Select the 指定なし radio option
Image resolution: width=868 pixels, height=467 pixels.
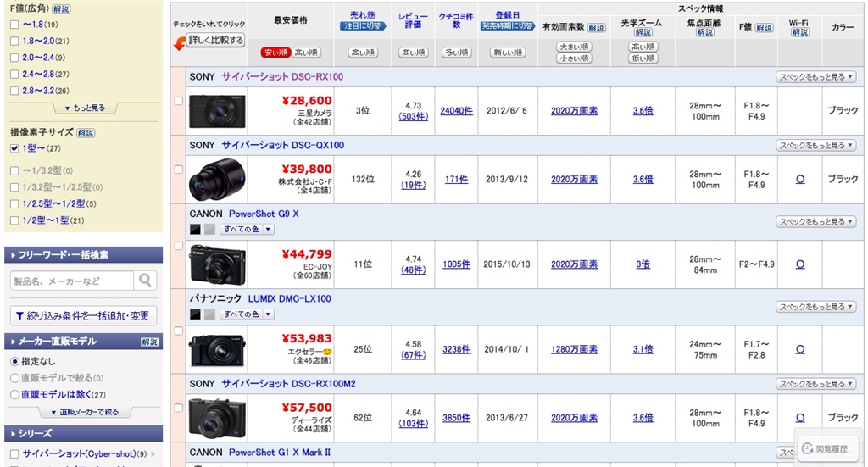(x=15, y=361)
